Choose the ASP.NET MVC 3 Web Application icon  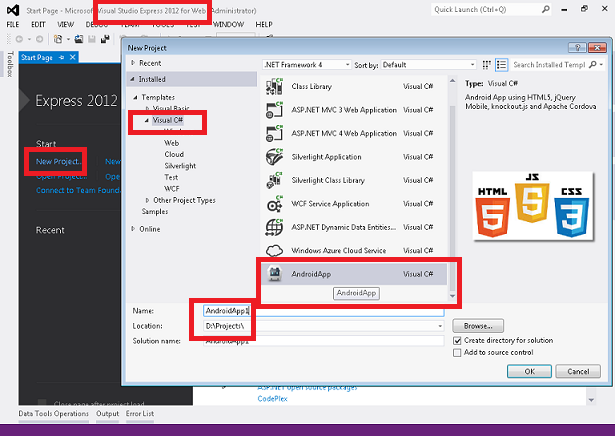275,110
